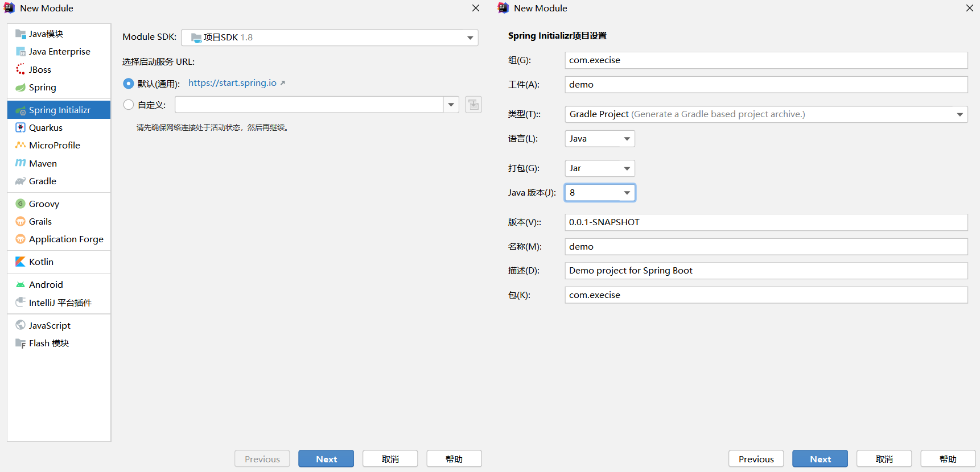Viewport: 980px width, 472px height.
Task: Select Spring Initializr in module list
Action: (x=59, y=110)
